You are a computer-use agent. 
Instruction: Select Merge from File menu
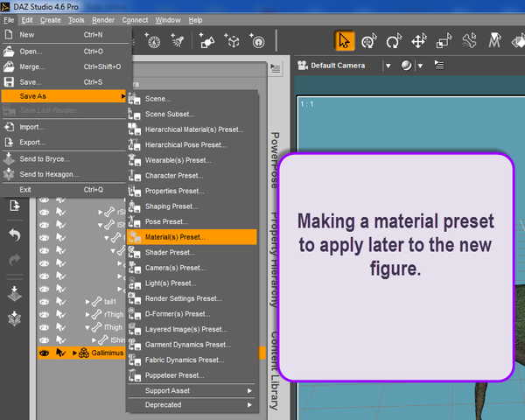66,66
